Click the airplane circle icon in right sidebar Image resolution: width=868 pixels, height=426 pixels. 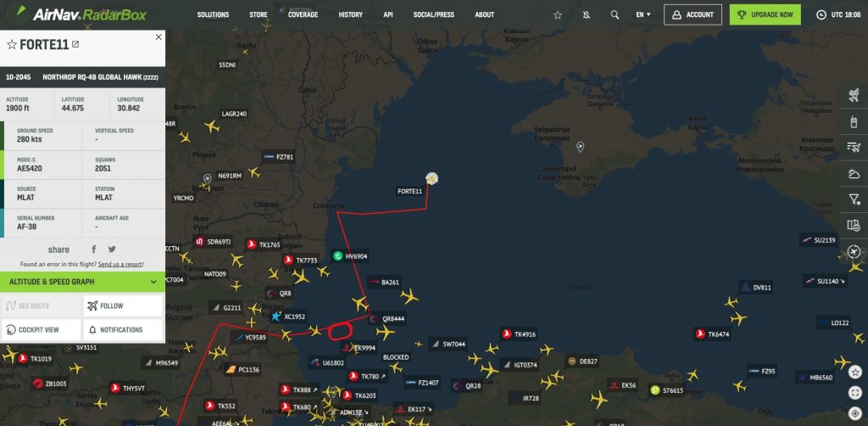coord(854,251)
